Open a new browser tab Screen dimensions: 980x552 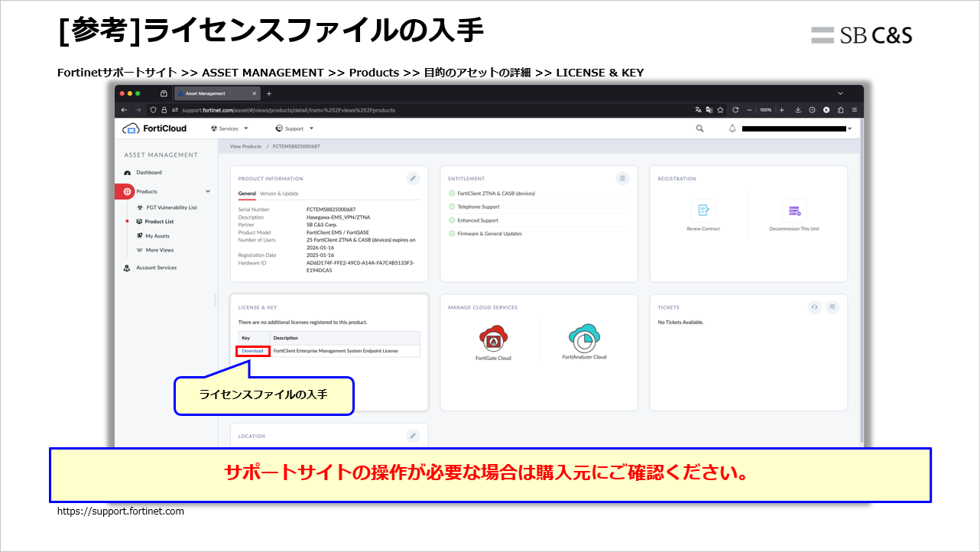(x=268, y=93)
